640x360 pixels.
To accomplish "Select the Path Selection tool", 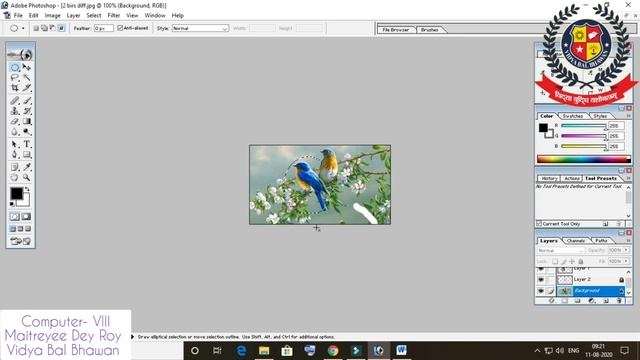I will pyautogui.click(x=15, y=144).
